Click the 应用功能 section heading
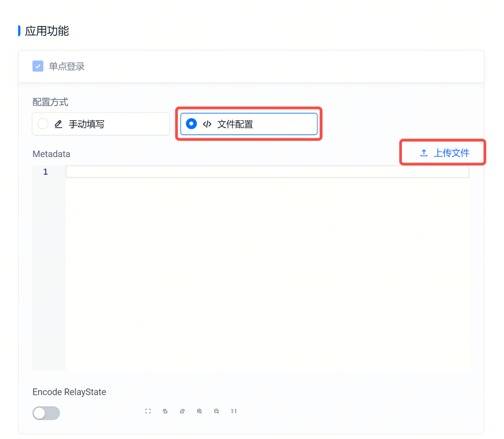Image resolution: width=504 pixels, height=439 pixels. pos(47,31)
